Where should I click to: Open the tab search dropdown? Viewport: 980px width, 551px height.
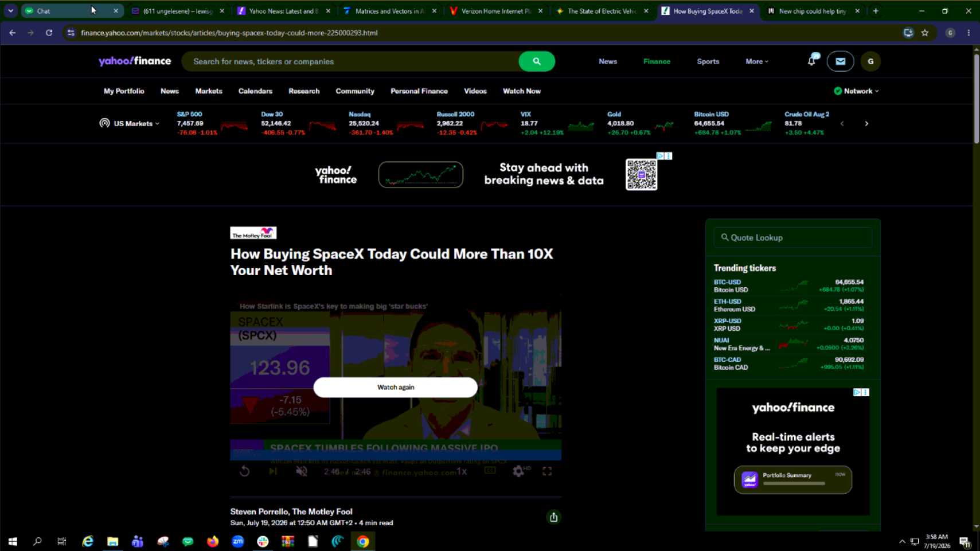point(10,11)
